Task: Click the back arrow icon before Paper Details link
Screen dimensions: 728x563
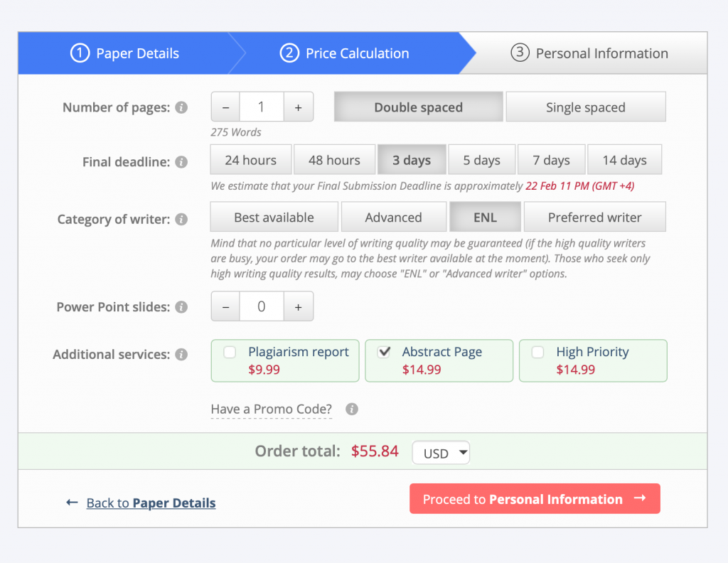Action: pos(72,502)
